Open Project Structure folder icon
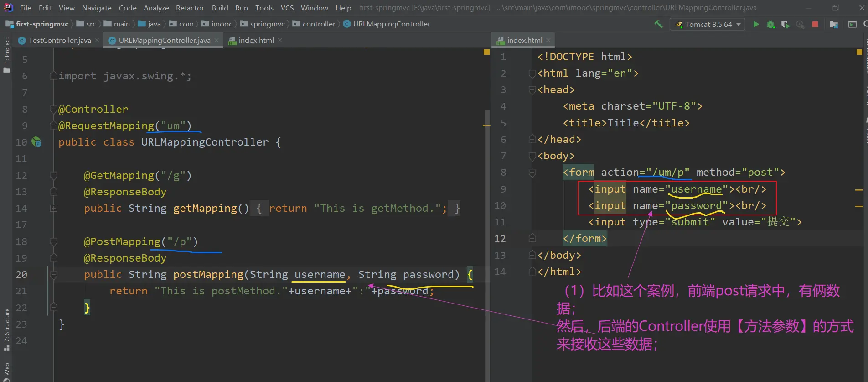The width and height of the screenshot is (868, 382). point(834,24)
